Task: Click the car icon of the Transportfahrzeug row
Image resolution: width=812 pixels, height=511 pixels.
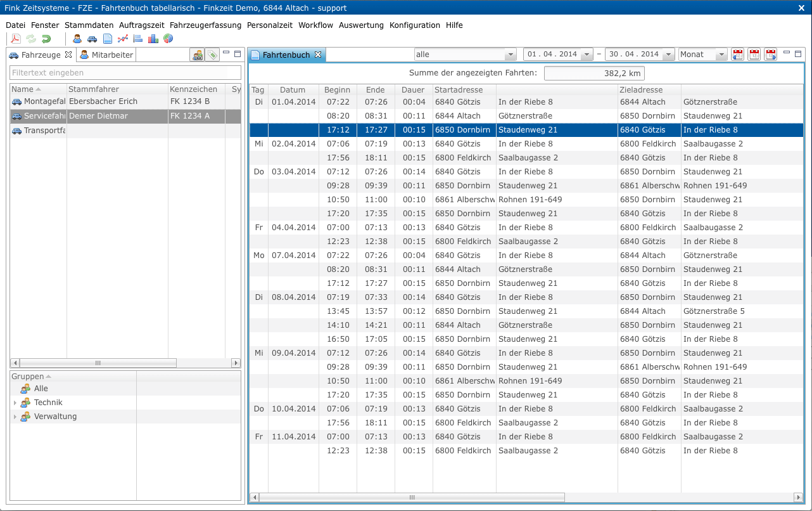Action: [x=17, y=131]
